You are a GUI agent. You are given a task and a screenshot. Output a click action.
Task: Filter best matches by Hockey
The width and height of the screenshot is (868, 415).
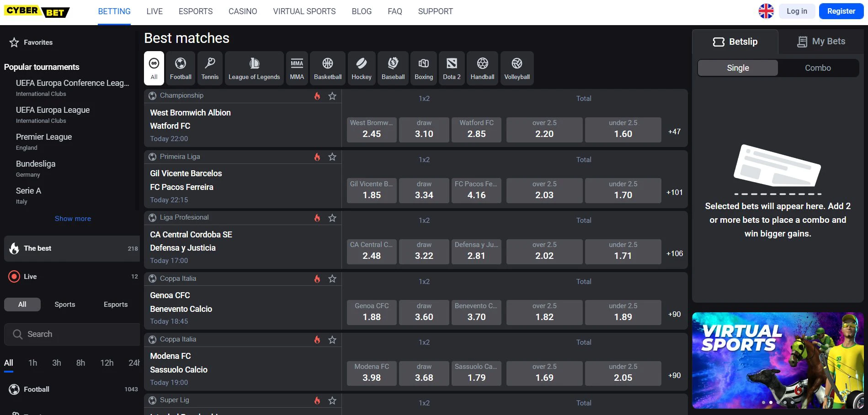tap(362, 68)
